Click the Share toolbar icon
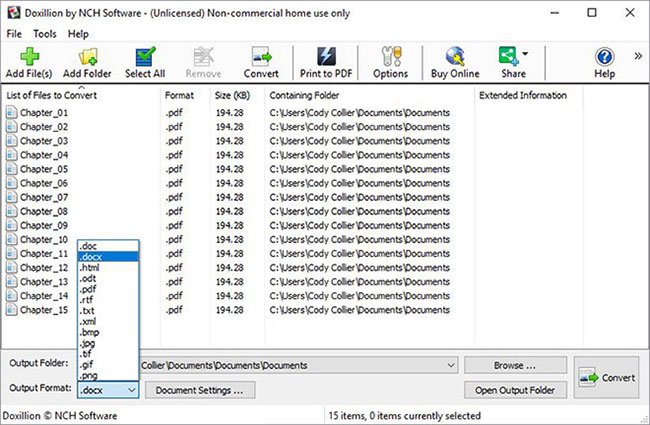The width and height of the screenshot is (650, 425). pos(509,56)
